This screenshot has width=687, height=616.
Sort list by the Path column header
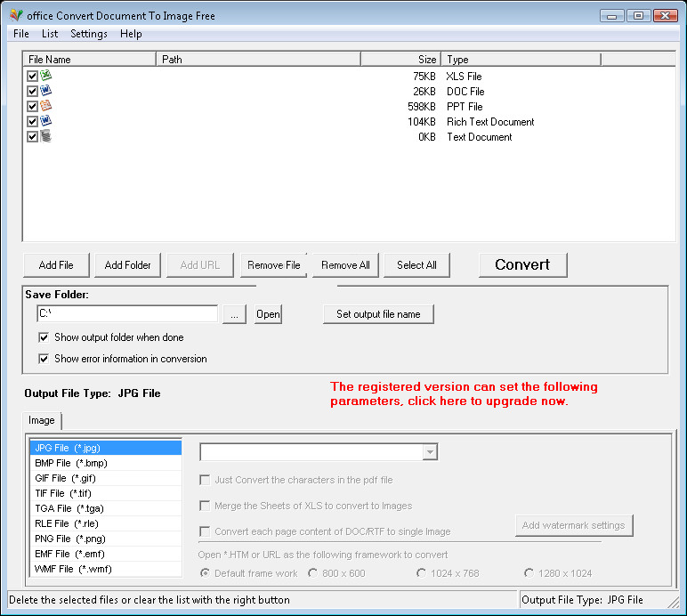click(x=258, y=59)
